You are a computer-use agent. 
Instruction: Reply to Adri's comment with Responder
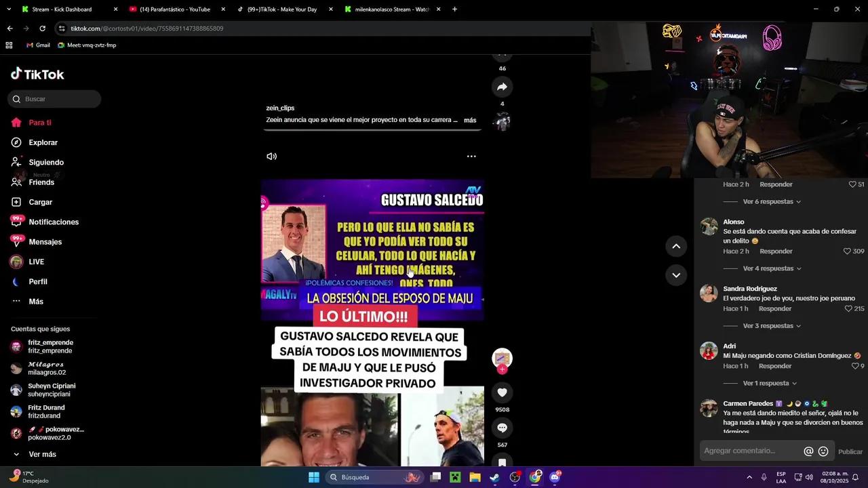(x=775, y=366)
